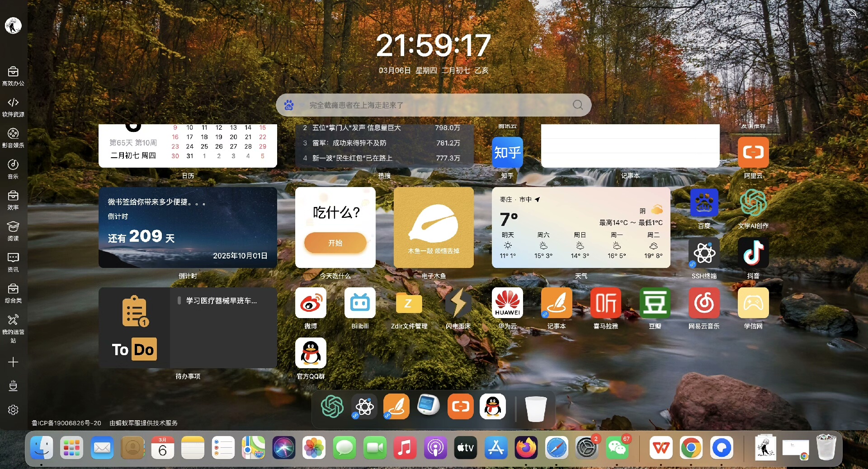
Task: Click the 最高14°C ～ 最低1°C temperature range
Action: click(x=631, y=223)
